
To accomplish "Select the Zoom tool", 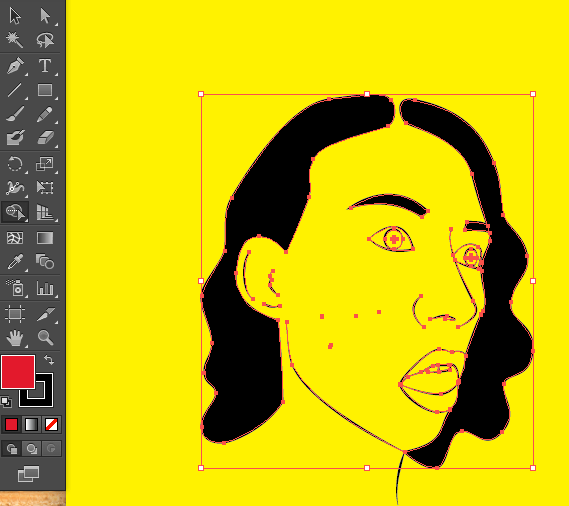I will (x=45, y=338).
